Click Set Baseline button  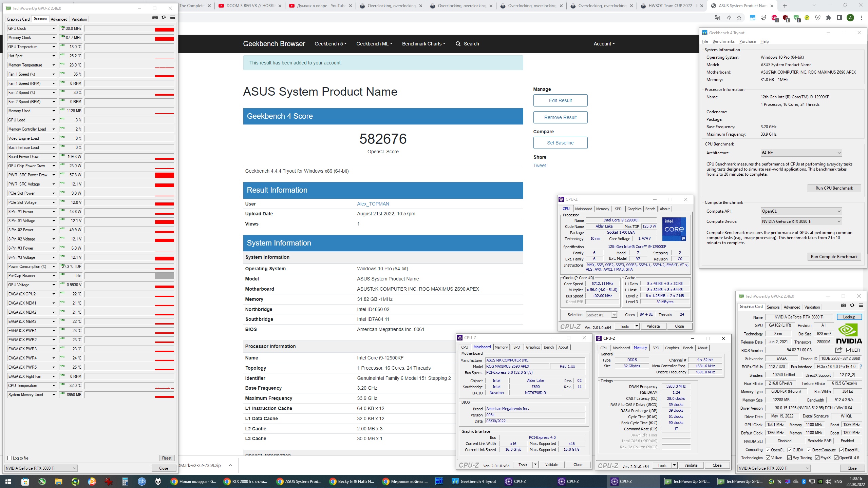point(560,143)
